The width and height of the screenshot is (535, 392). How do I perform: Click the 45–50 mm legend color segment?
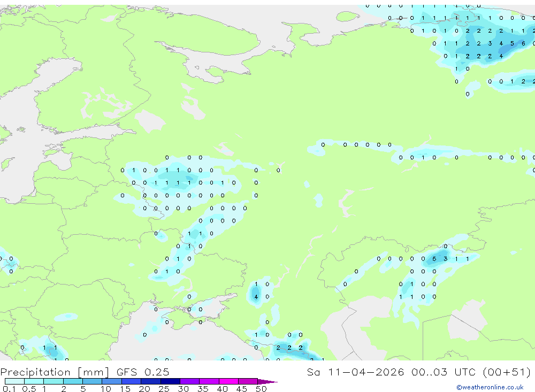click(x=248, y=381)
